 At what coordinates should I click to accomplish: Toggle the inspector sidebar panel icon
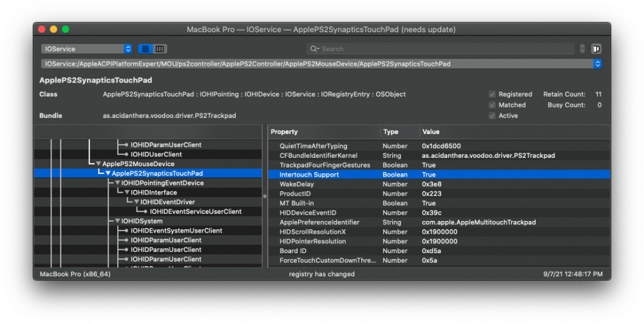tap(596, 49)
